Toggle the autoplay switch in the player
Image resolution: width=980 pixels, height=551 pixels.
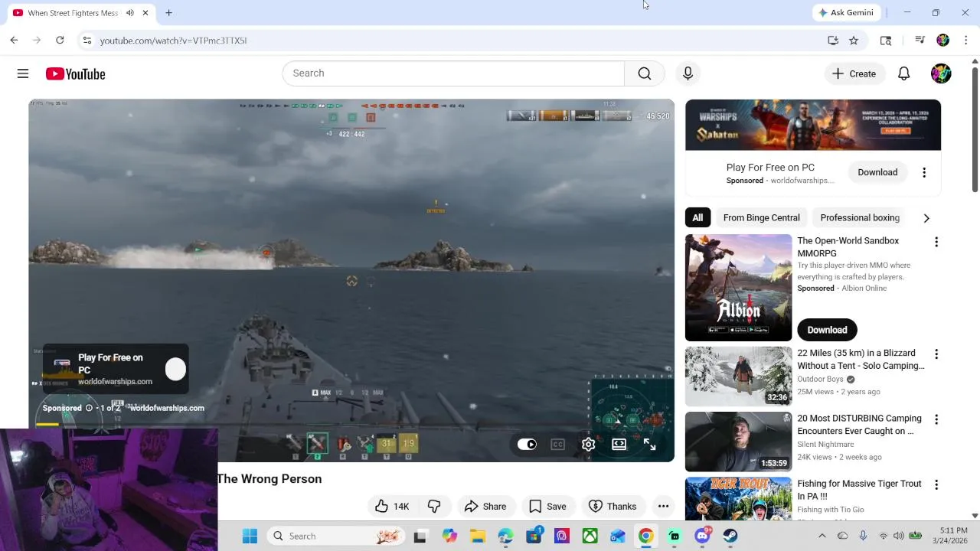[x=527, y=444]
